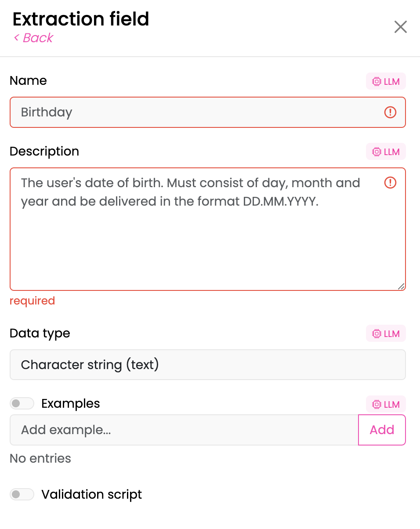The width and height of the screenshot is (420, 529).
Task: Click the Add example text field
Action: (x=184, y=430)
